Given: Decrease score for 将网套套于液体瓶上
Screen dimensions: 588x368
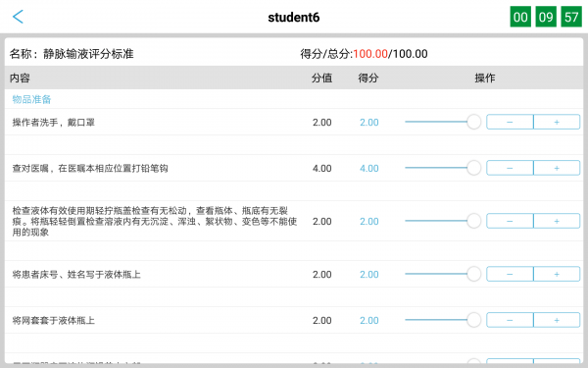Looking at the screenshot, I should [x=510, y=320].
